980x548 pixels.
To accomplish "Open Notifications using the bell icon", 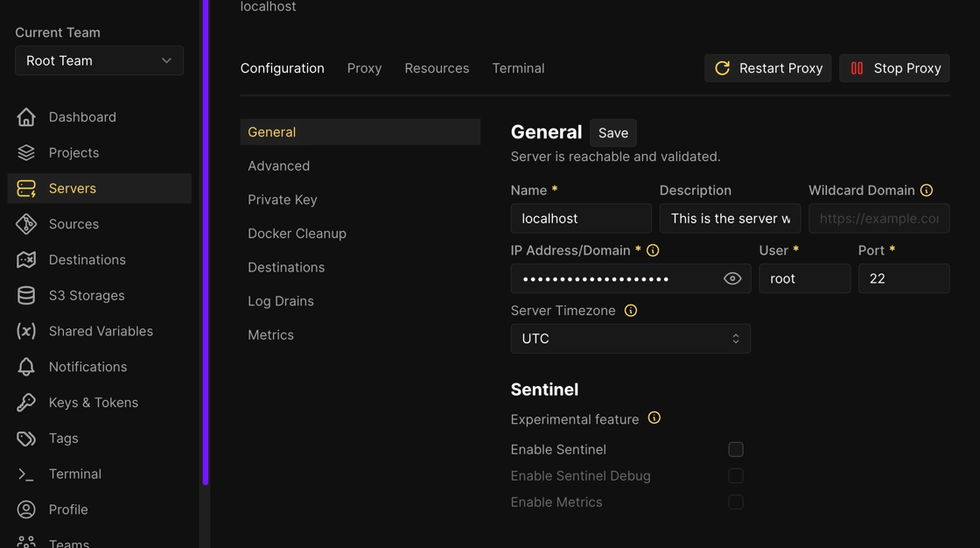I will (x=26, y=367).
